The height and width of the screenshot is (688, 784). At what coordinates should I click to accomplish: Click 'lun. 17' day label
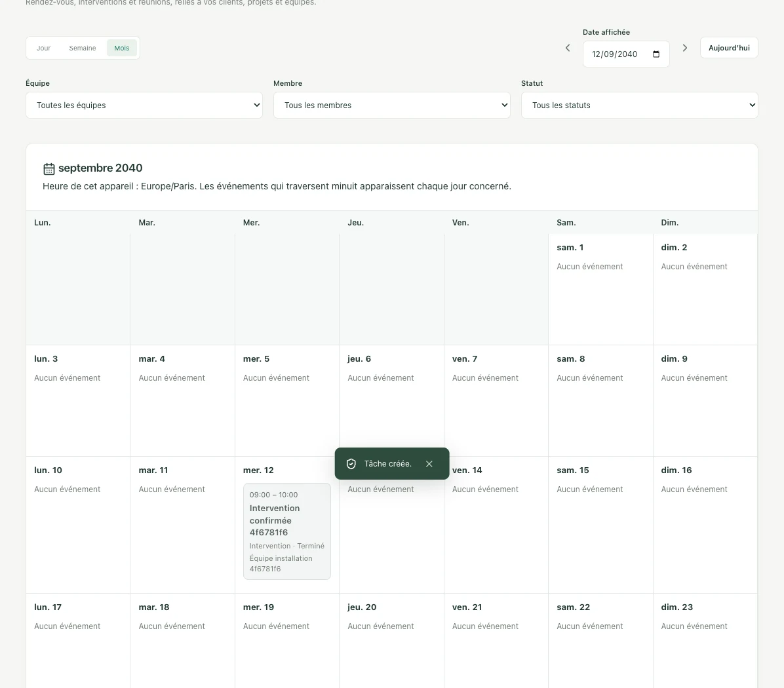[x=47, y=607]
